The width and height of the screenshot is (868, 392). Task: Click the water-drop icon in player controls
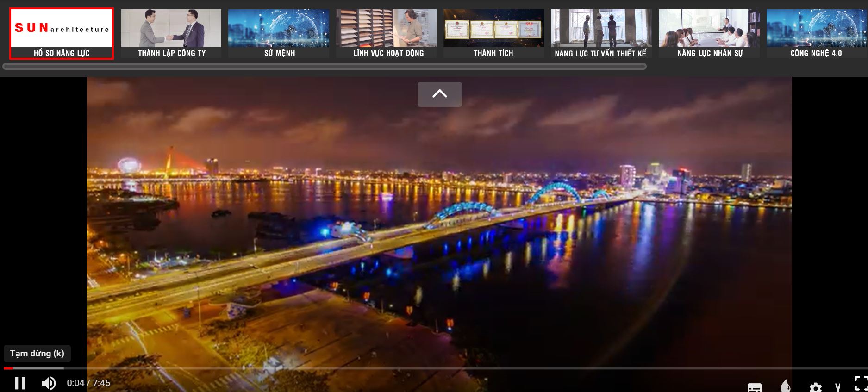tap(785, 386)
